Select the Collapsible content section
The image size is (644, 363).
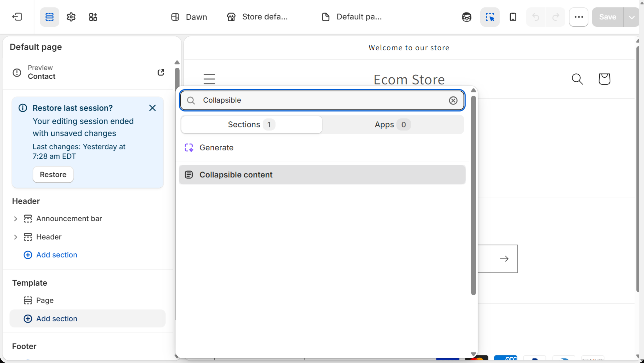pyautogui.click(x=322, y=175)
